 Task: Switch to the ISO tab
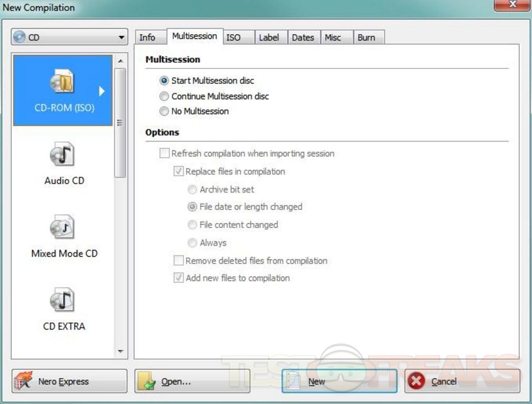point(233,37)
